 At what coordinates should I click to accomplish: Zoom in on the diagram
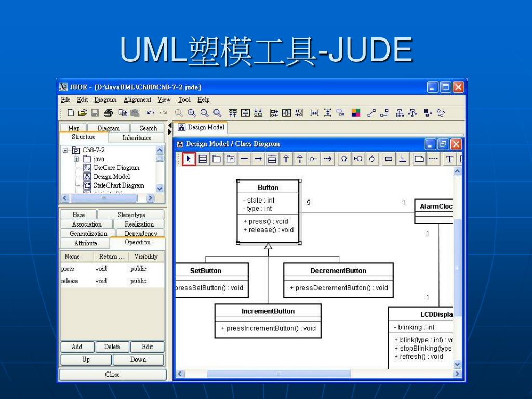pyautogui.click(x=192, y=113)
